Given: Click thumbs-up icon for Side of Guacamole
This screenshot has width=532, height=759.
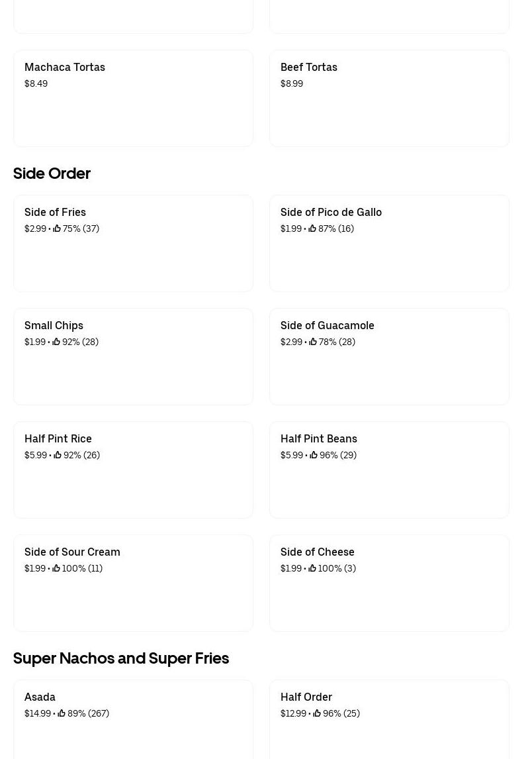Looking at the screenshot, I should pos(313,342).
